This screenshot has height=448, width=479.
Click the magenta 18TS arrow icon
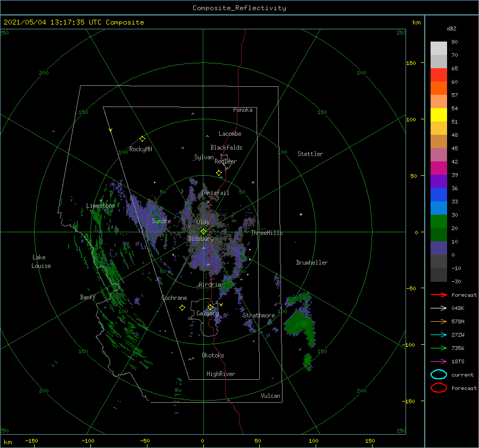pos(439,362)
